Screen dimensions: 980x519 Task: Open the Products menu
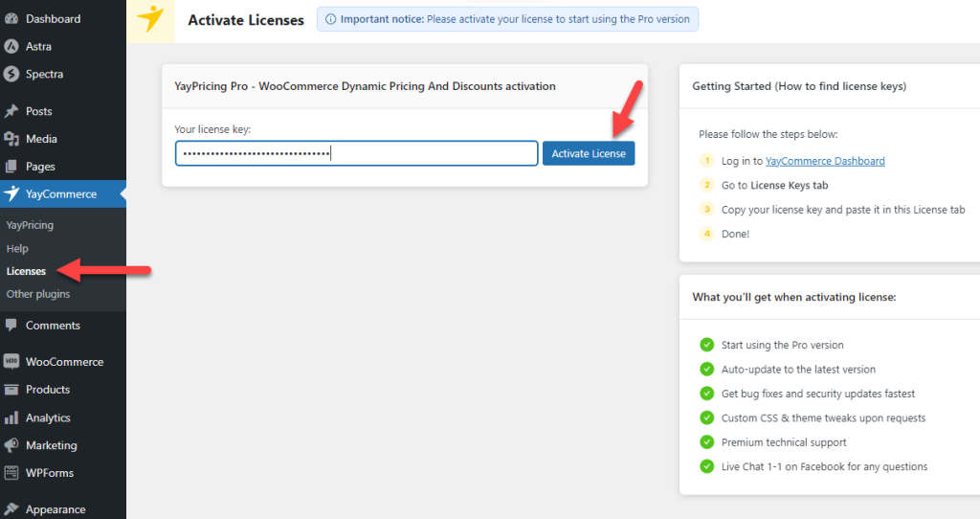pyautogui.click(x=48, y=390)
